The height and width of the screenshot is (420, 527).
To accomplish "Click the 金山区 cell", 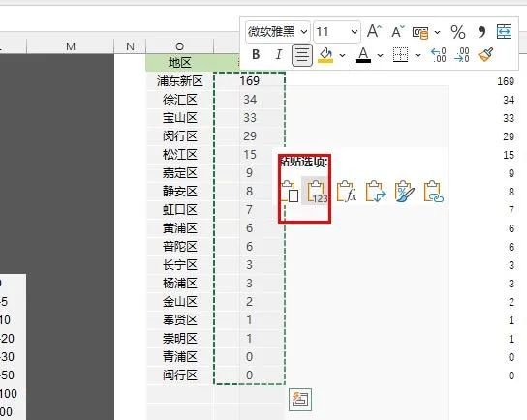I will (180, 302).
